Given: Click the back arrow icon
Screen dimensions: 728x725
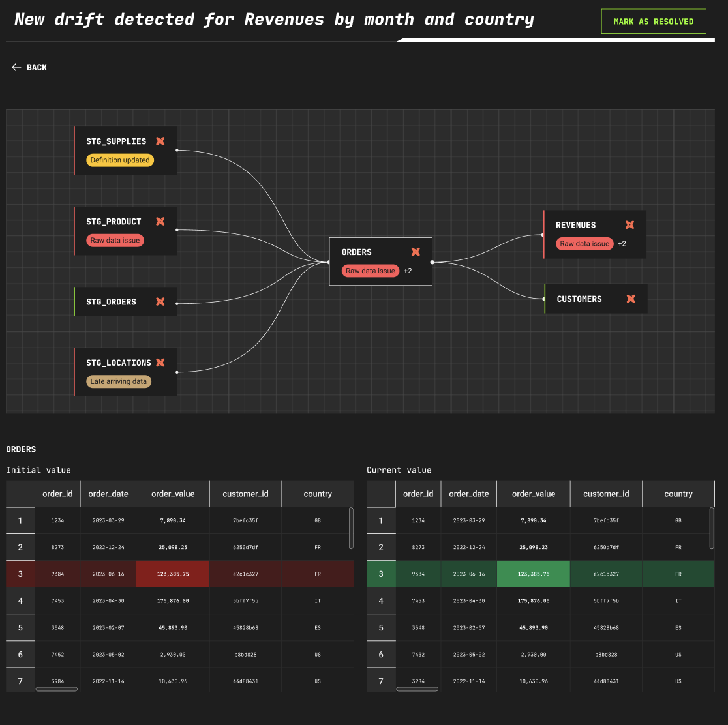Looking at the screenshot, I should click(x=16, y=67).
